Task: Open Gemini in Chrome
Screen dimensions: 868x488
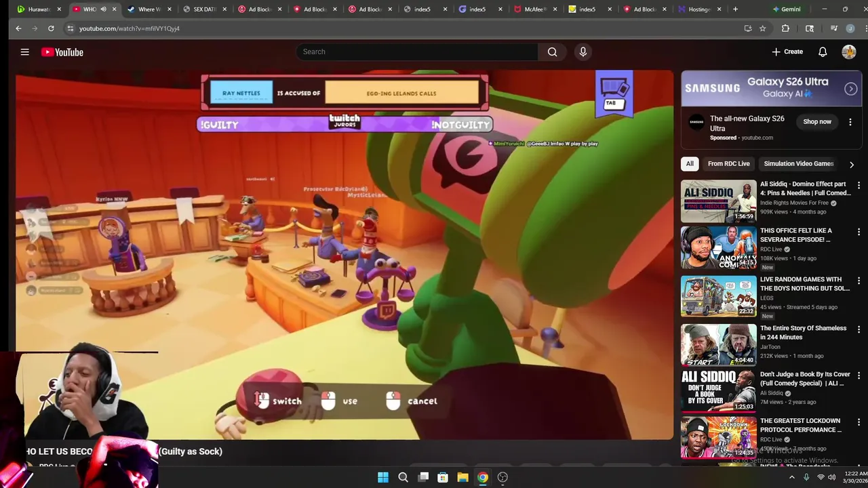Action: click(x=786, y=9)
